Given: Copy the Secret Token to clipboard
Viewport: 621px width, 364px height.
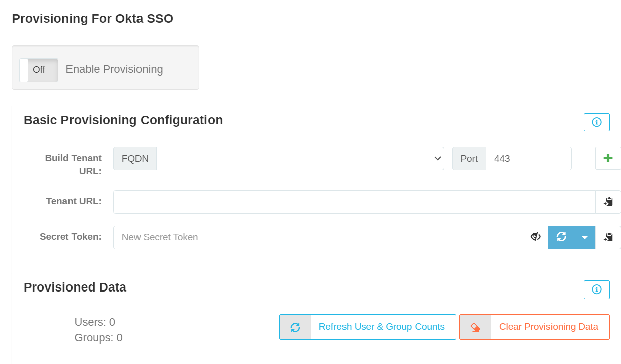Looking at the screenshot, I should (x=608, y=237).
